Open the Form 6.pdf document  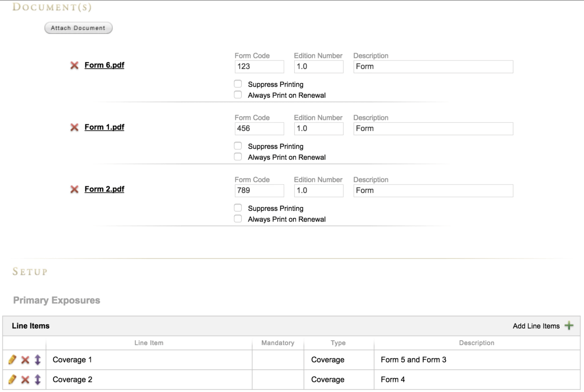point(104,65)
